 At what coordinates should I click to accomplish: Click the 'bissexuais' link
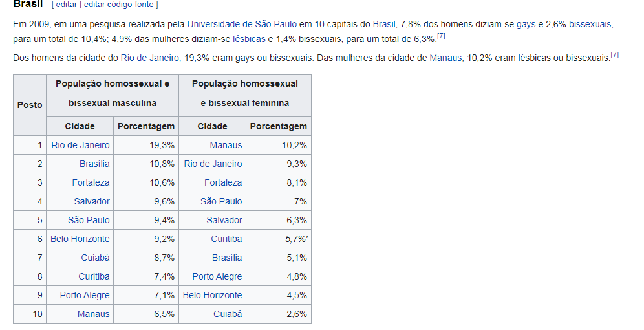pos(590,24)
